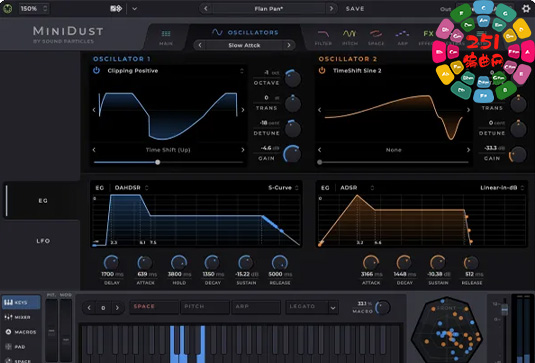Select previous oscillator preset before Slow Attck
Screen dimensions: 535x363
pyautogui.click(x=200, y=45)
